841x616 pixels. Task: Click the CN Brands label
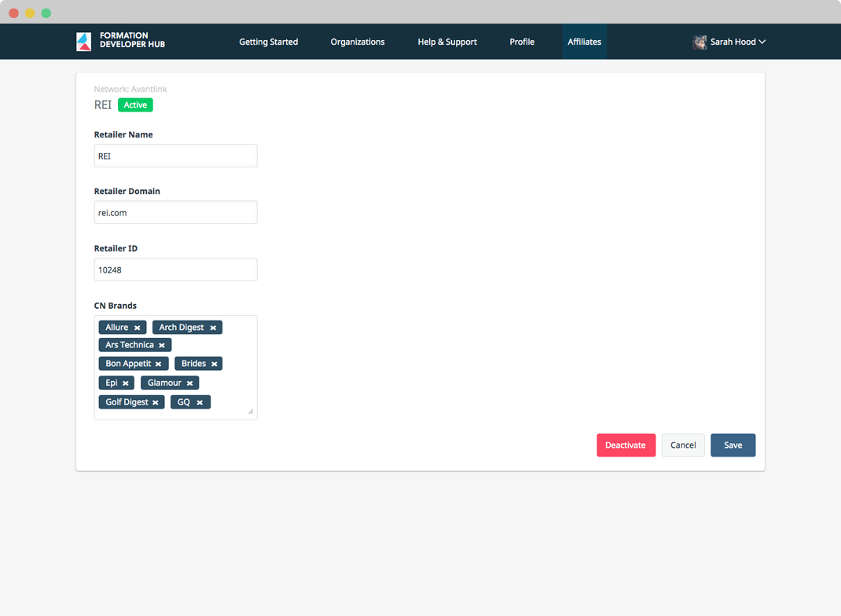tap(116, 306)
